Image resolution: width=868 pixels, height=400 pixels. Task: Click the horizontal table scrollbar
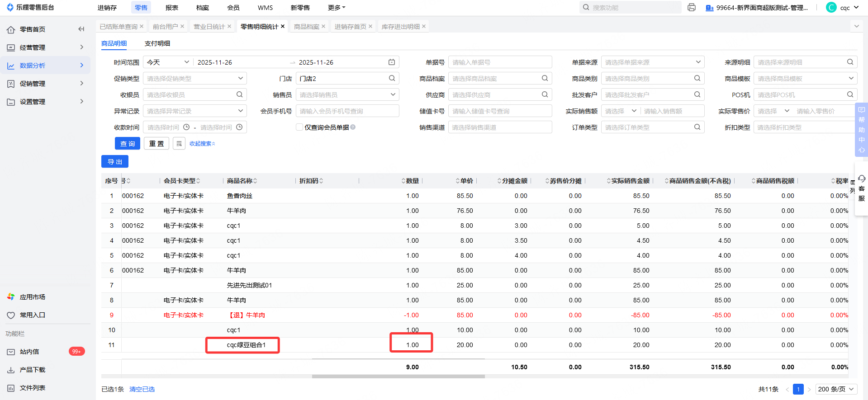coord(398,376)
